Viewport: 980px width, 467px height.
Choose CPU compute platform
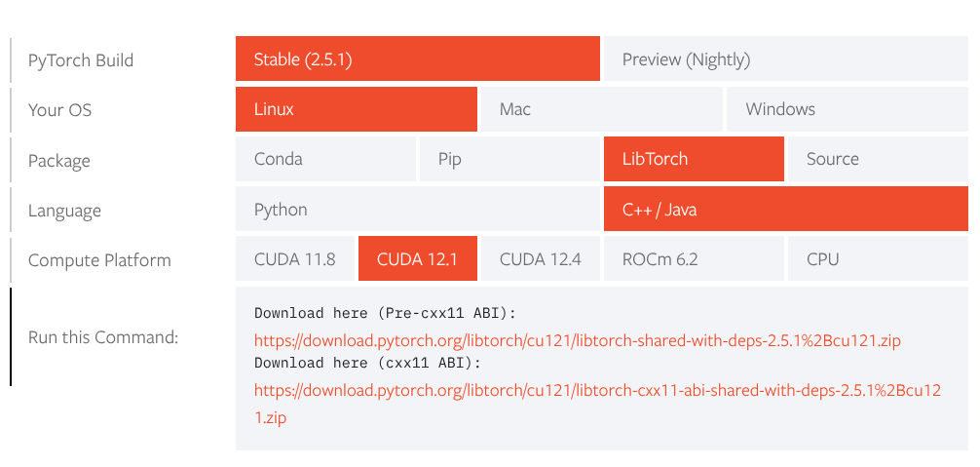878,258
